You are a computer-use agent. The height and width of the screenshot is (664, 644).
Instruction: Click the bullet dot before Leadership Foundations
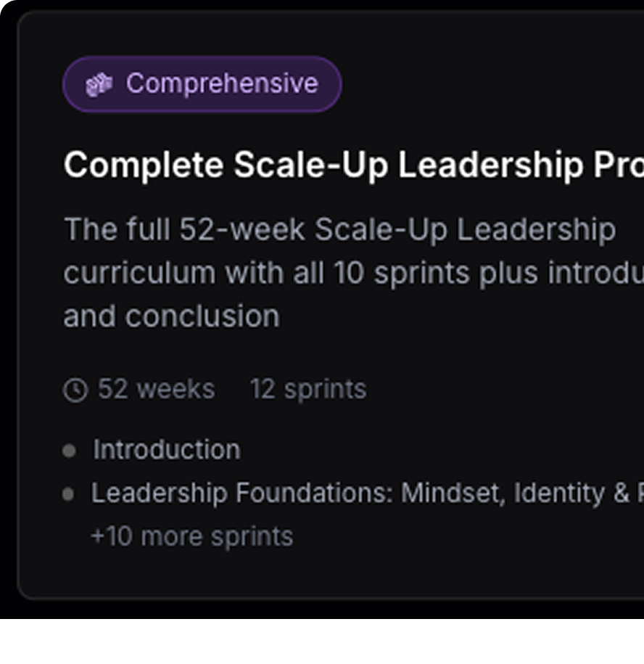pos(68,494)
